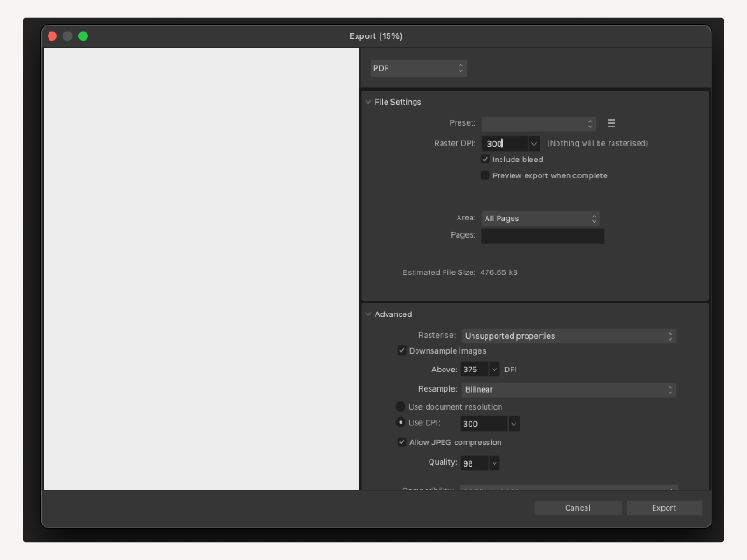Click the Cancel button
Viewport: 747px width, 560px height.
click(577, 508)
